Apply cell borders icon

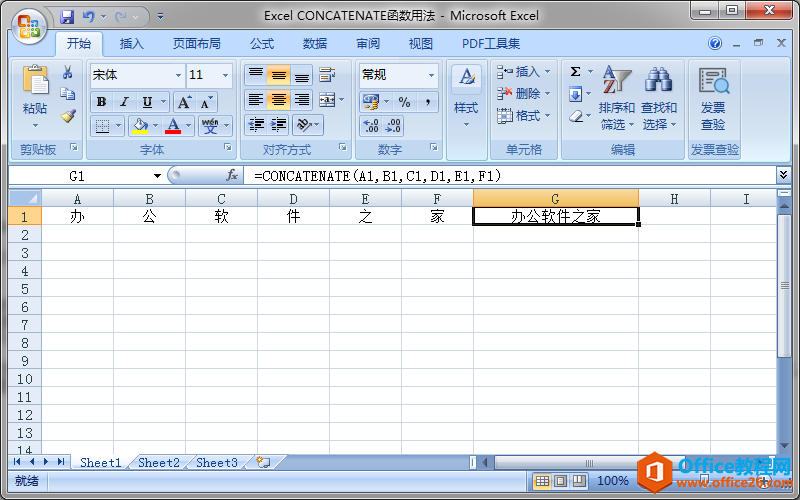[x=103, y=126]
